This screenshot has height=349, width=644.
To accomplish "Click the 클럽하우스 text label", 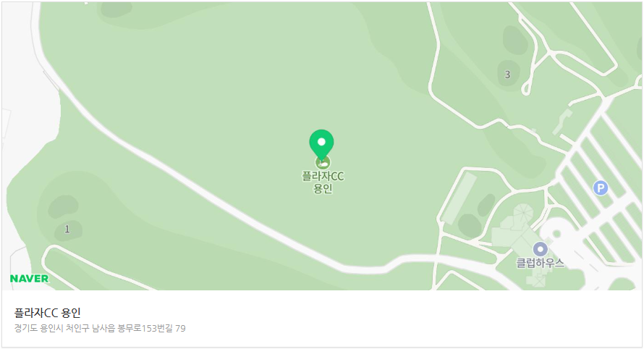I will tap(540, 263).
